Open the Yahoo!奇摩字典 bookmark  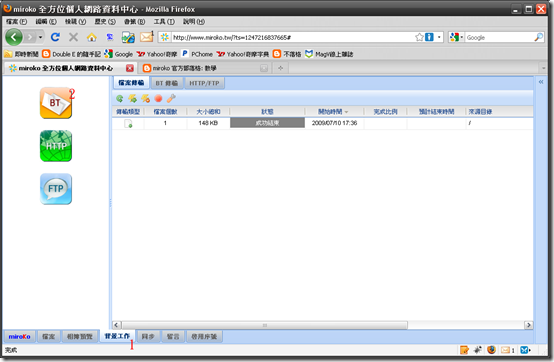click(243, 54)
